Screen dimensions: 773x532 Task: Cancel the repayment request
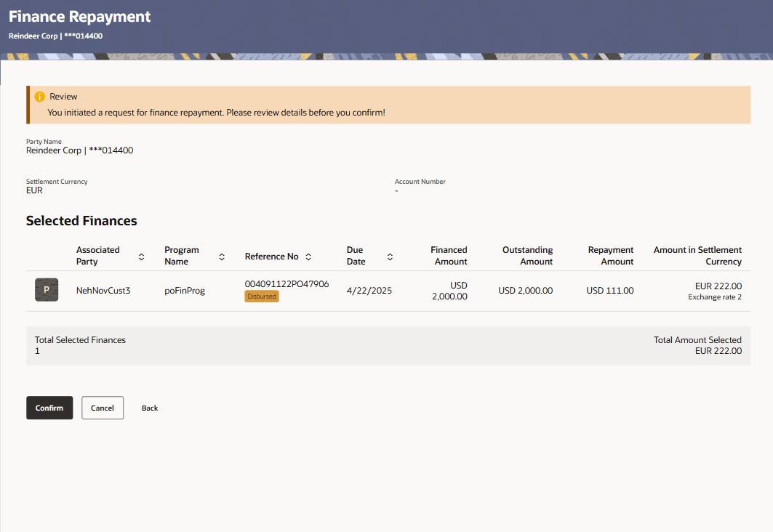(x=103, y=408)
